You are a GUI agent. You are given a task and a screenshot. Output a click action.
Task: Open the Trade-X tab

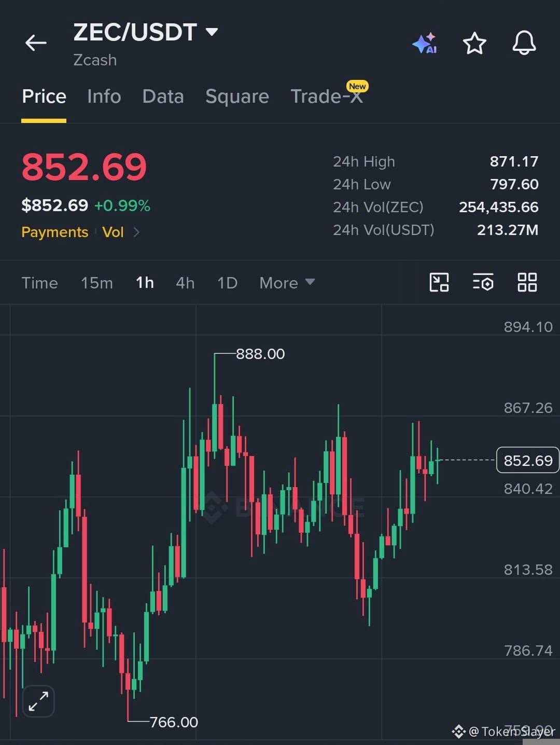tap(327, 96)
